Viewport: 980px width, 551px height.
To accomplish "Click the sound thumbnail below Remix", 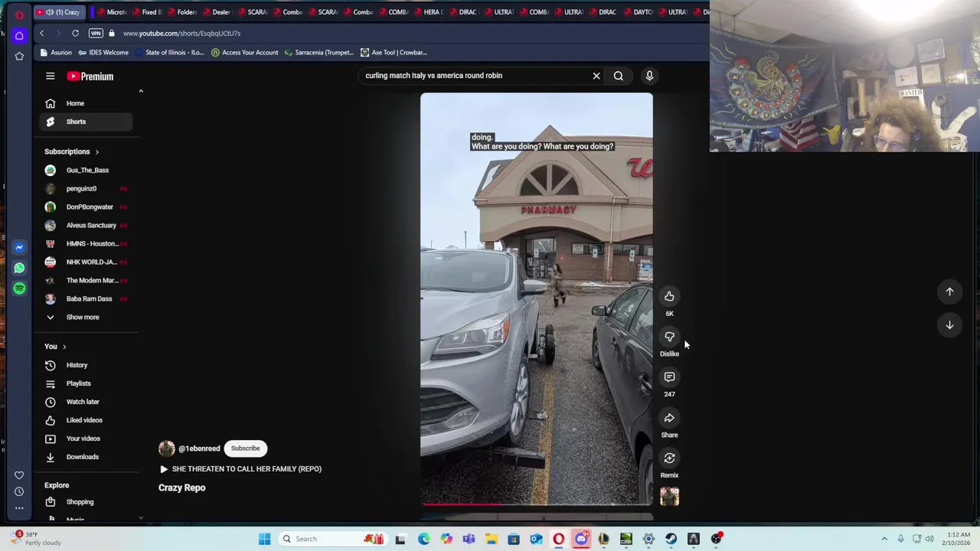I will point(669,497).
